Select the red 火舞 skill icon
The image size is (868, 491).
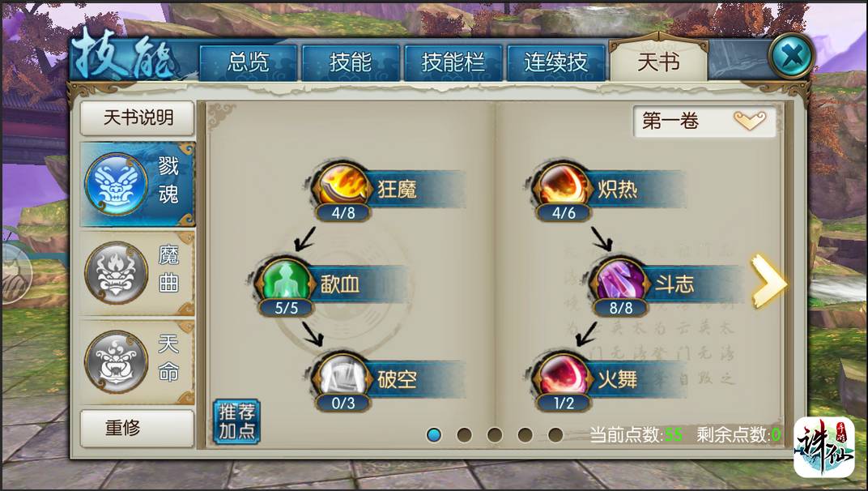[563, 376]
